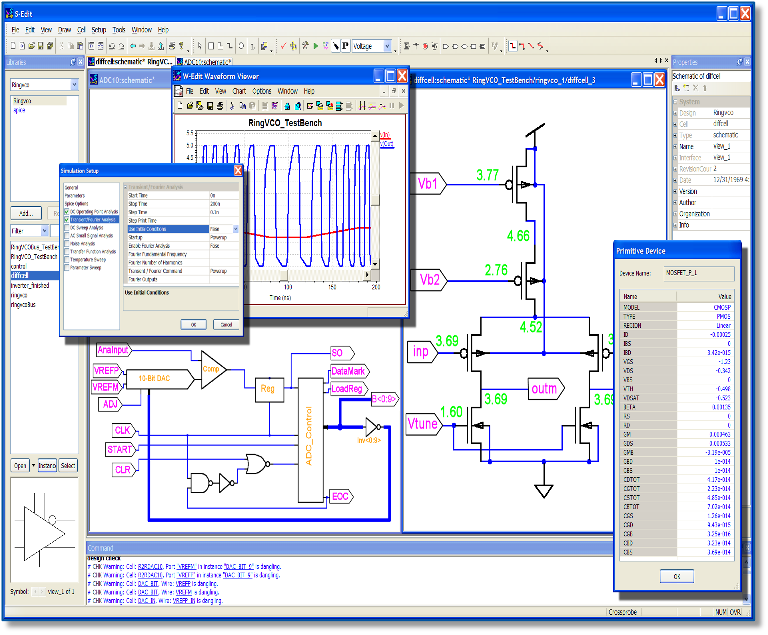Select the orthogonal wire tool icon
This screenshot has height=635, width=768.
[x=512, y=46]
